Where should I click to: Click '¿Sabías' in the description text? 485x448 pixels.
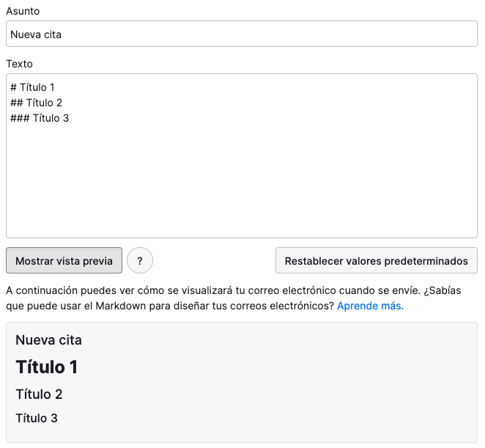pyautogui.click(x=443, y=290)
